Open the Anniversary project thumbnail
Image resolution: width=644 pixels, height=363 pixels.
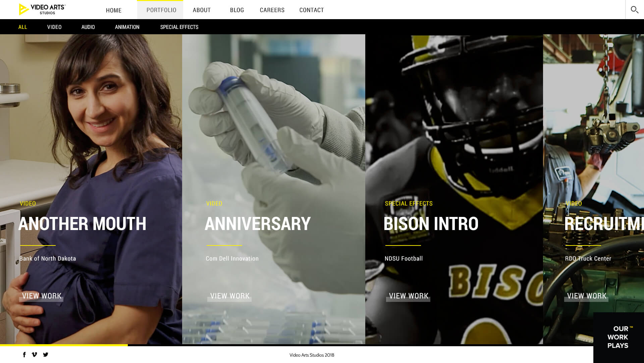tap(273, 134)
